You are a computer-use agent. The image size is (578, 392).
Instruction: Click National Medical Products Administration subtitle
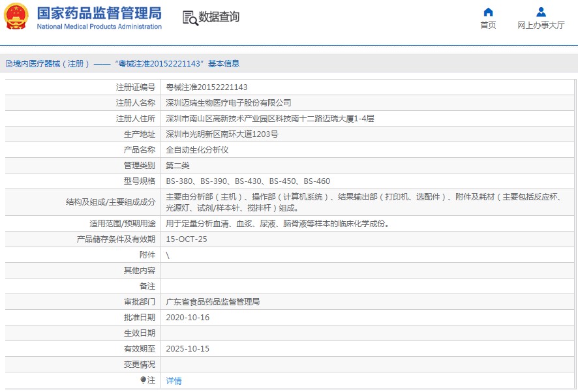point(99,27)
